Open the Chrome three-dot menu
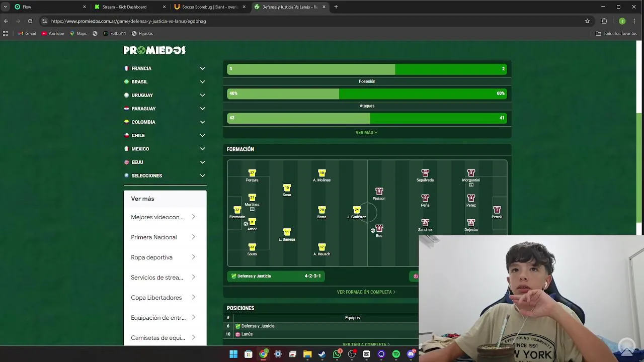This screenshot has width=644, height=362. pos(635,21)
